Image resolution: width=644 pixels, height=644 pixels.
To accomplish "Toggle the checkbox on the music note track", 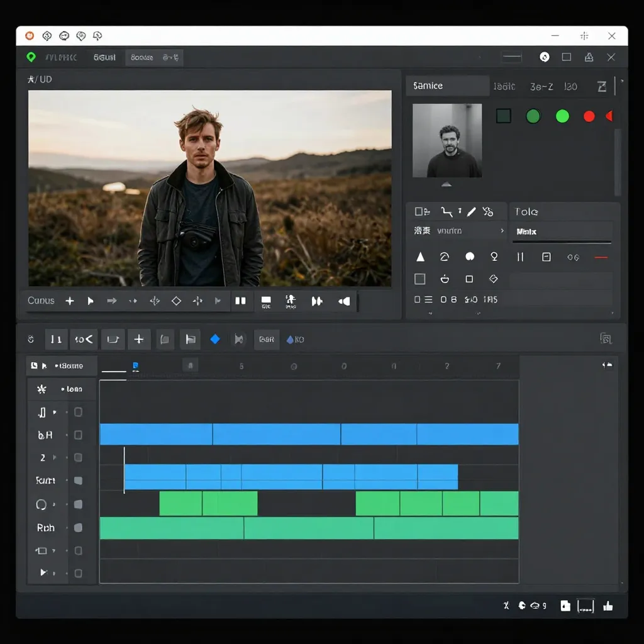I will (78, 413).
